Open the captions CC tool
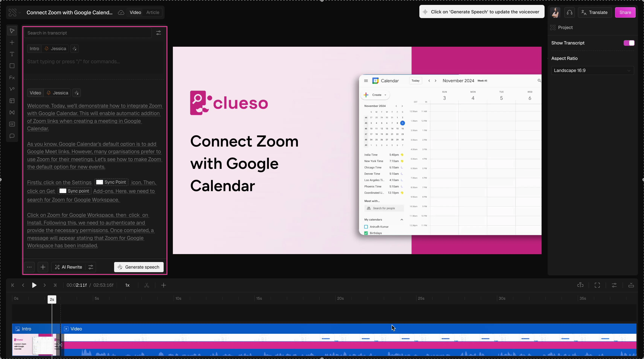This screenshot has width=644, height=359. (12, 124)
